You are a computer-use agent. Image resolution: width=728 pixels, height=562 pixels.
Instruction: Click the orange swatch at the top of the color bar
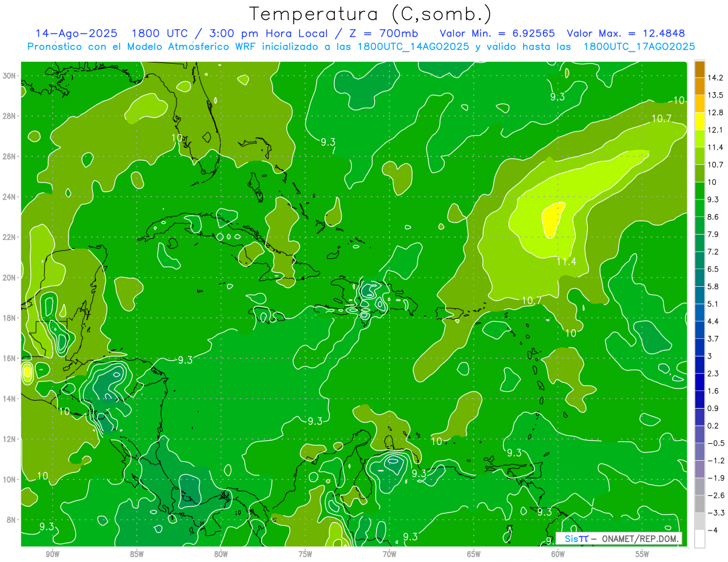[699, 69]
